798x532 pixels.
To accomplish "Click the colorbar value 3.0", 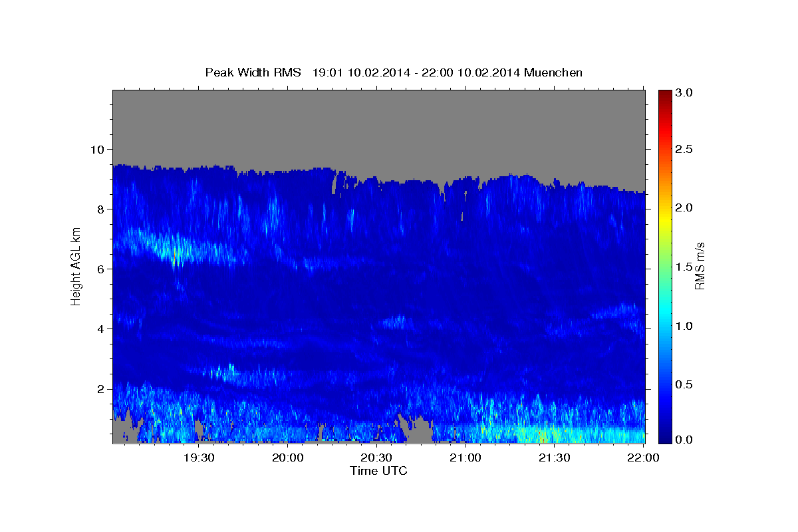I will point(684,92).
